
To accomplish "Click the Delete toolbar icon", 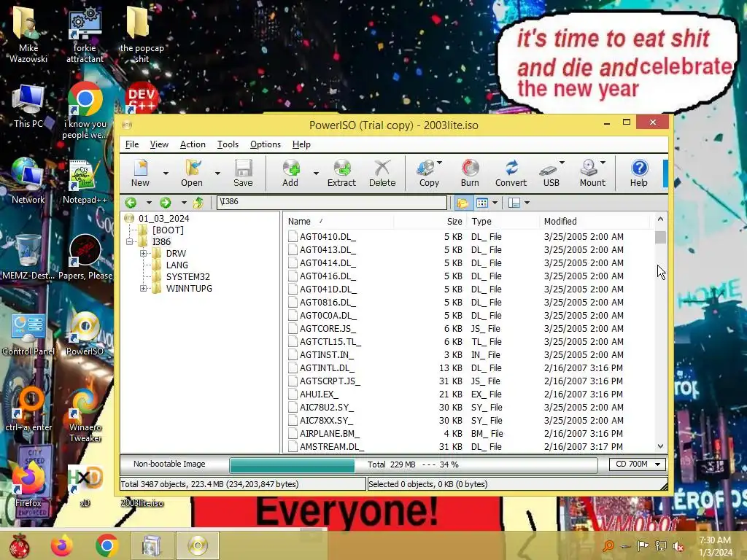I will 382,174.
